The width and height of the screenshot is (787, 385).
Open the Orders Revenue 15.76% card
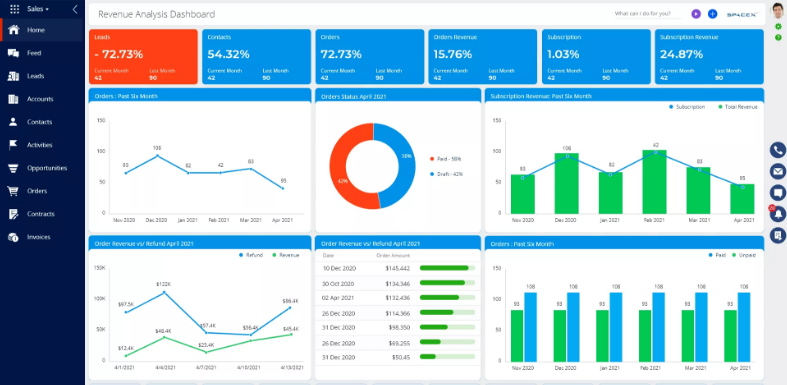pyautogui.click(x=483, y=57)
